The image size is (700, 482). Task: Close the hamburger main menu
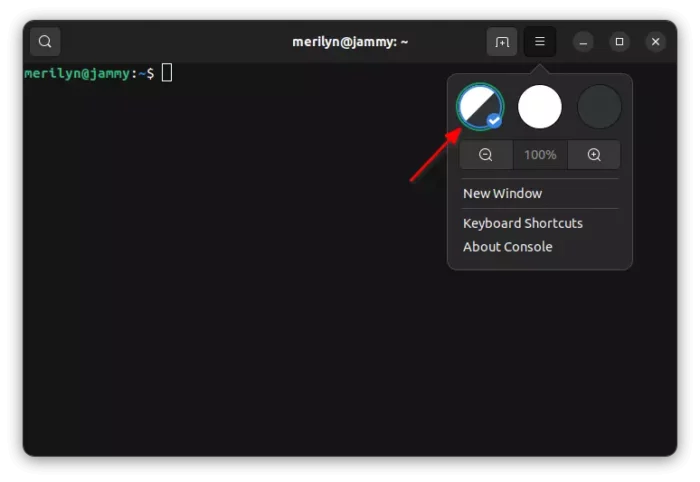pyautogui.click(x=540, y=42)
